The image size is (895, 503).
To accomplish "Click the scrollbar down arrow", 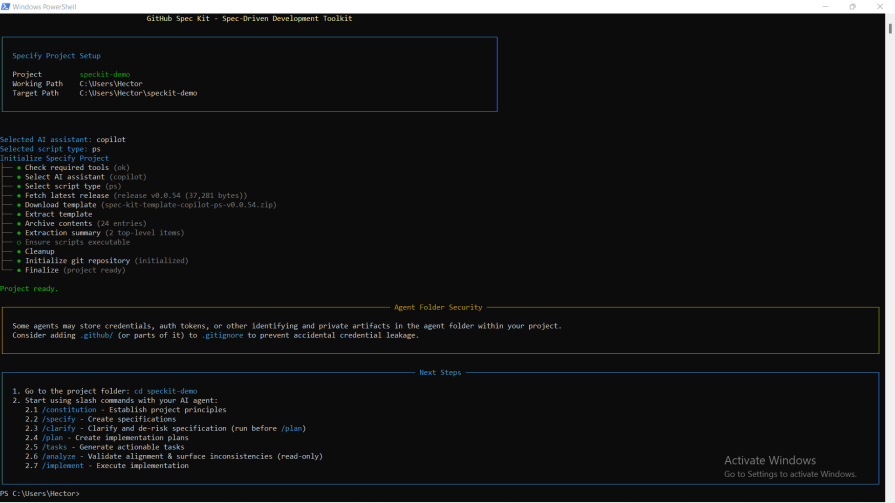I will (x=890, y=497).
